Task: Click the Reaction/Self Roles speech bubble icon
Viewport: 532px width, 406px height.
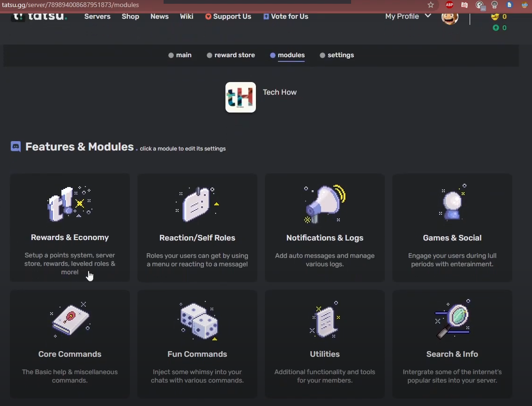Action: click(x=197, y=204)
